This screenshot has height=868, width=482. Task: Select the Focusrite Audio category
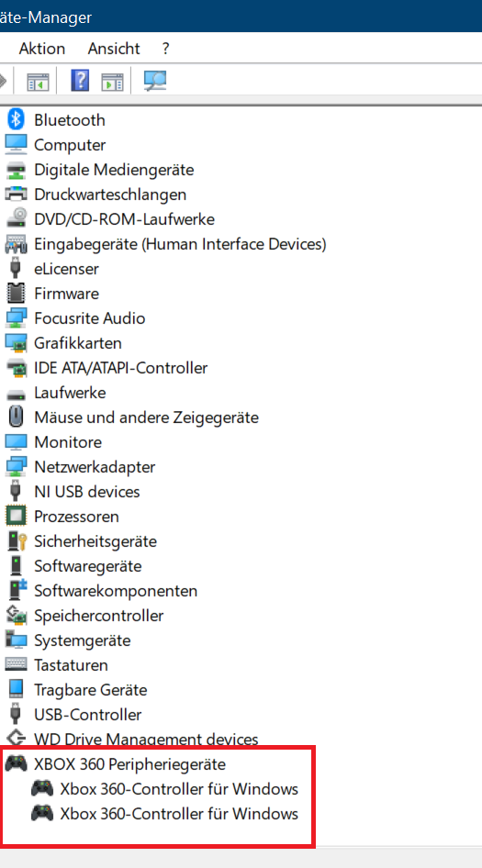(90, 318)
